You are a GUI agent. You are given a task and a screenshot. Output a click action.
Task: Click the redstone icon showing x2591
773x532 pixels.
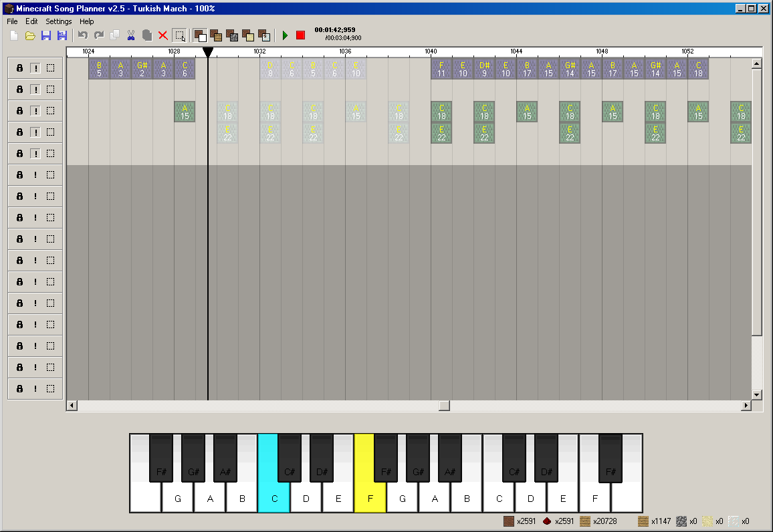(547, 521)
